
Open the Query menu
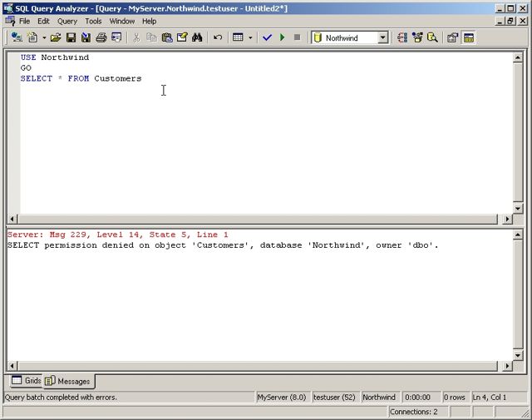(66, 21)
